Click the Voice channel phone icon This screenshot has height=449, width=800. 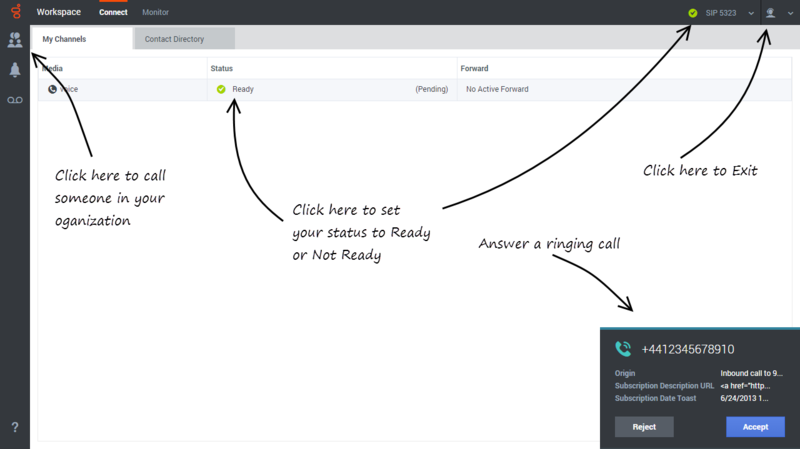pyautogui.click(x=52, y=89)
